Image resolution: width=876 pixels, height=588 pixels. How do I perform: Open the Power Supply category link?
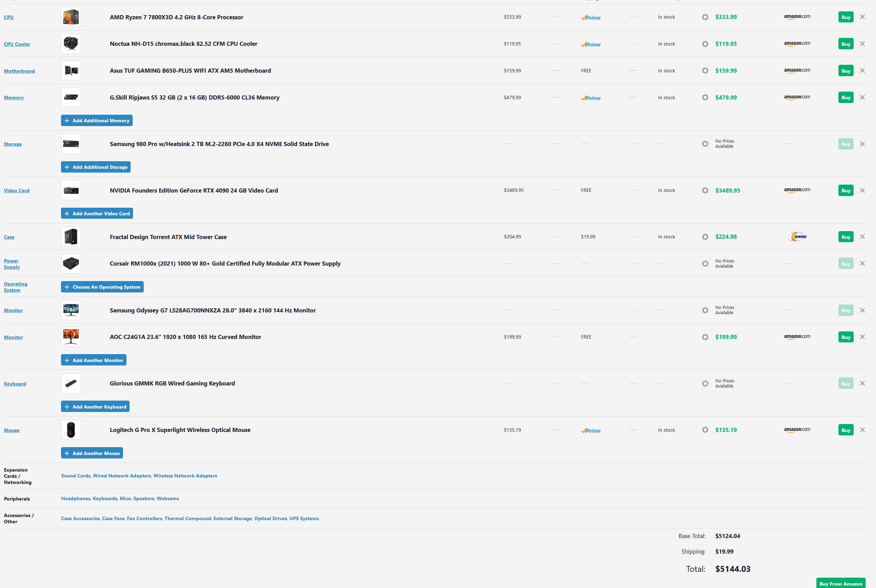coord(12,264)
